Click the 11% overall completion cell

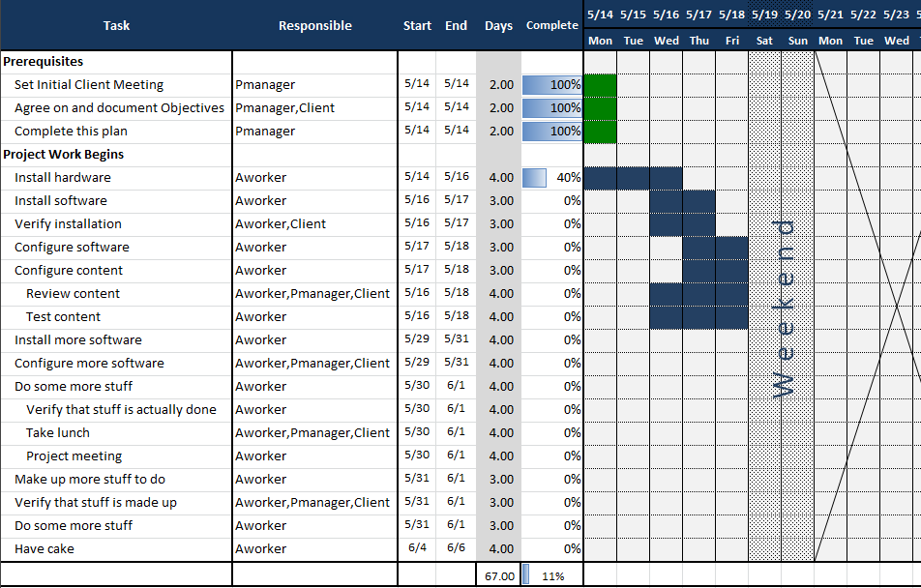coord(551,576)
